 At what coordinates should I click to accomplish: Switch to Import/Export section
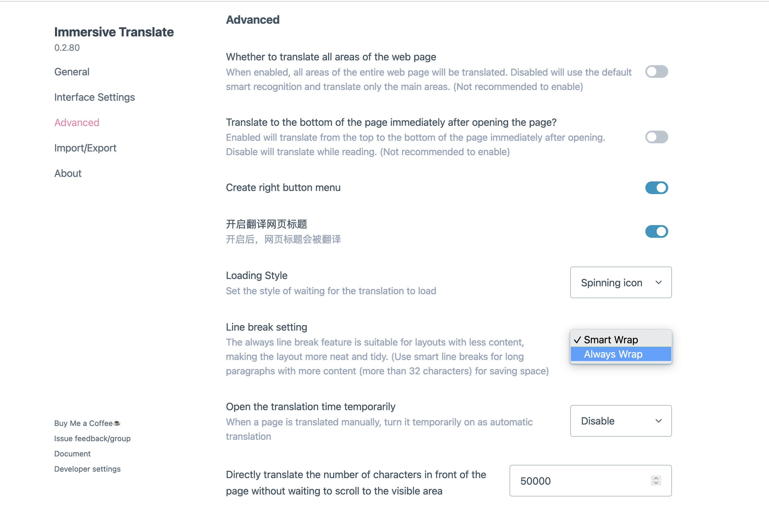[x=85, y=148]
